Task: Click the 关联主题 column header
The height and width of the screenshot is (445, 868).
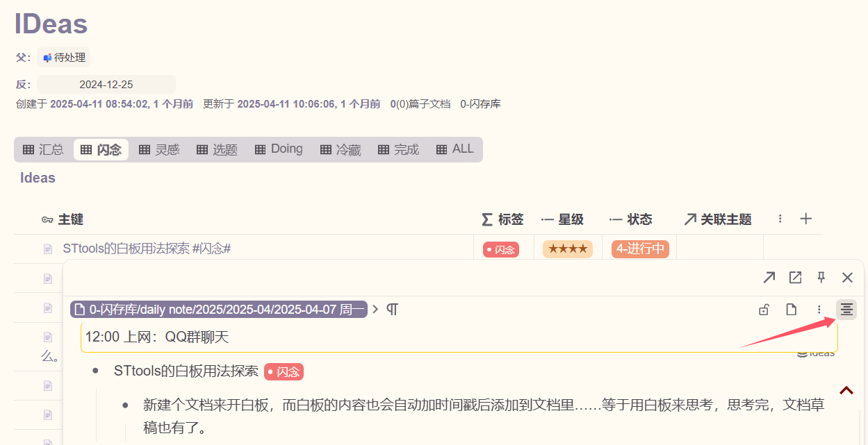Action: click(x=718, y=219)
